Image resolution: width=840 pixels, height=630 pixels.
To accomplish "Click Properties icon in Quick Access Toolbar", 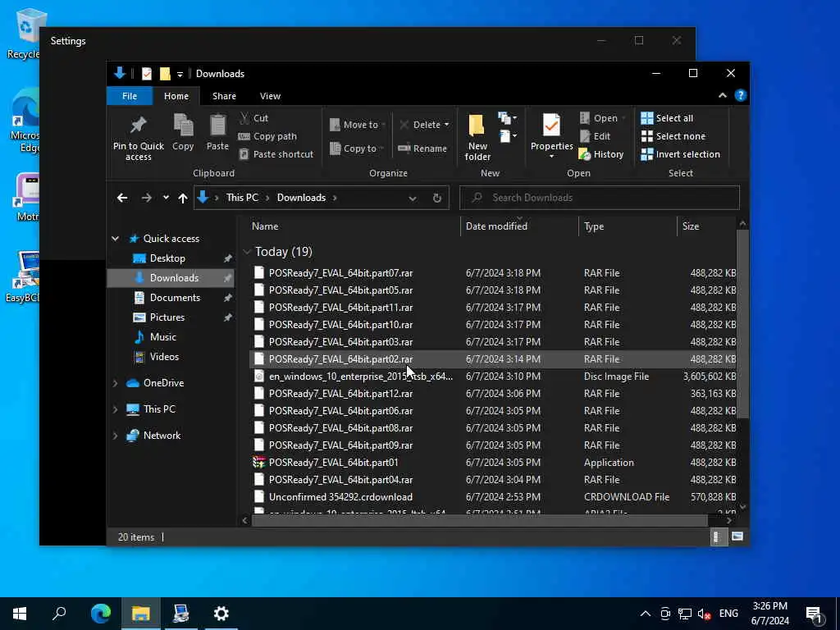I will [x=146, y=73].
